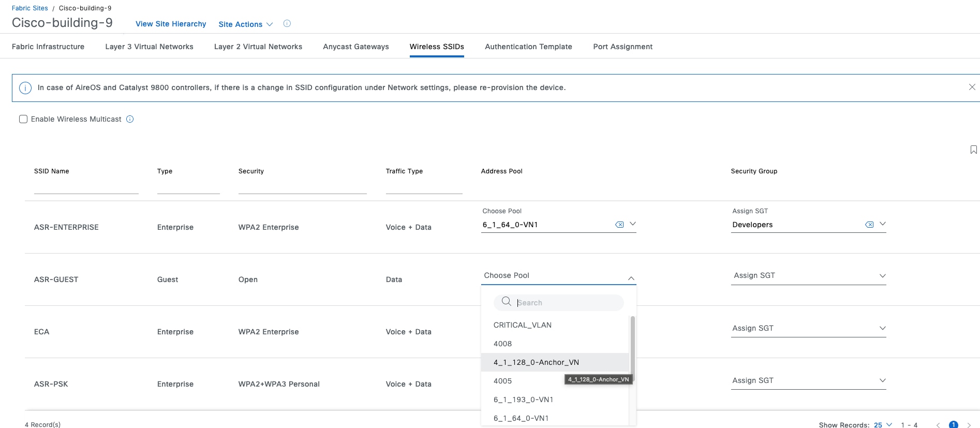Click the banner's information circle icon
This screenshot has width=980, height=428.
25,88
